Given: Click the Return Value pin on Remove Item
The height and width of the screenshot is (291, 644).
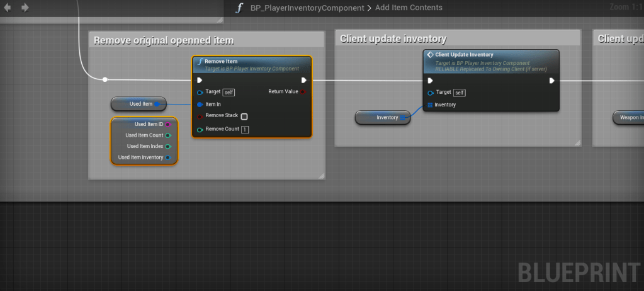Looking at the screenshot, I should [303, 92].
